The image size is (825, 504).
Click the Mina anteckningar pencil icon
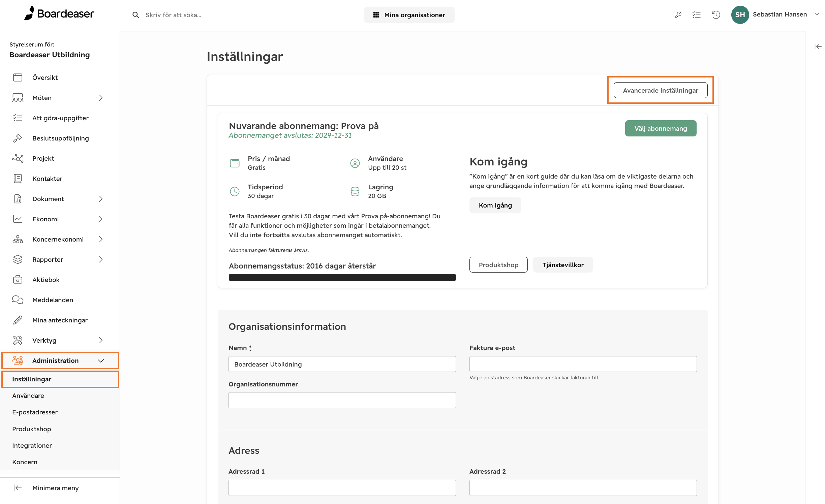coord(18,320)
